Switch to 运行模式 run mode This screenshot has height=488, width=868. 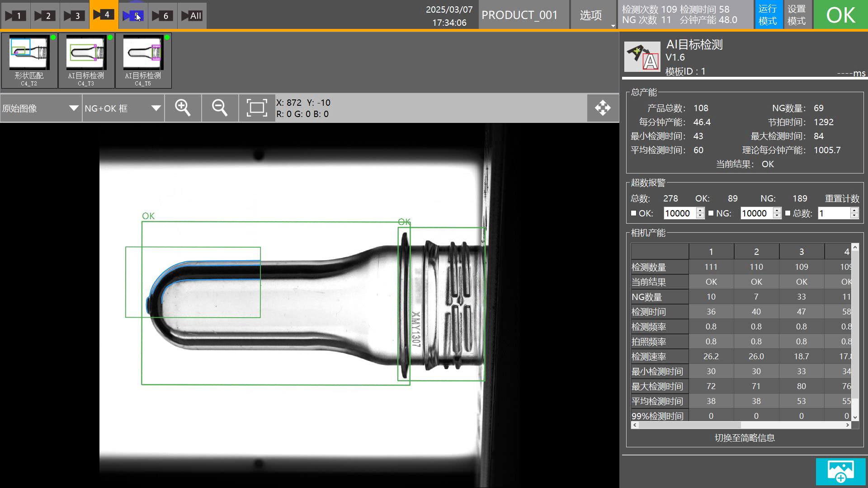(x=768, y=15)
